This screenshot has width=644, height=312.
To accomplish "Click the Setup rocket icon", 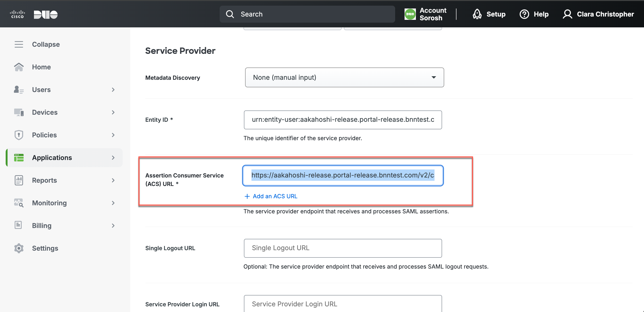I will (x=477, y=14).
